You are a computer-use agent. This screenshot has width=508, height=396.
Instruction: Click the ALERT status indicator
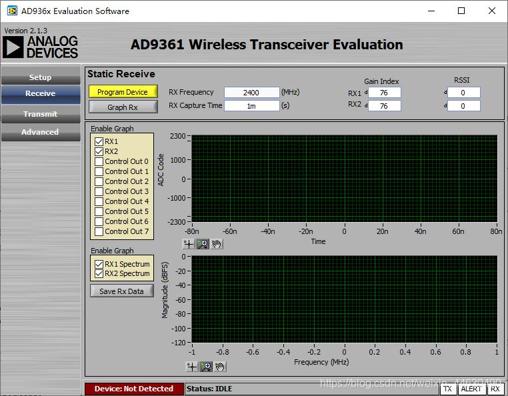[x=471, y=389]
